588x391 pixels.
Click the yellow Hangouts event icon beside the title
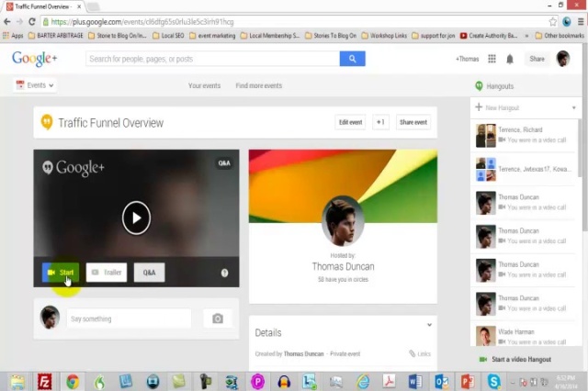(47, 122)
